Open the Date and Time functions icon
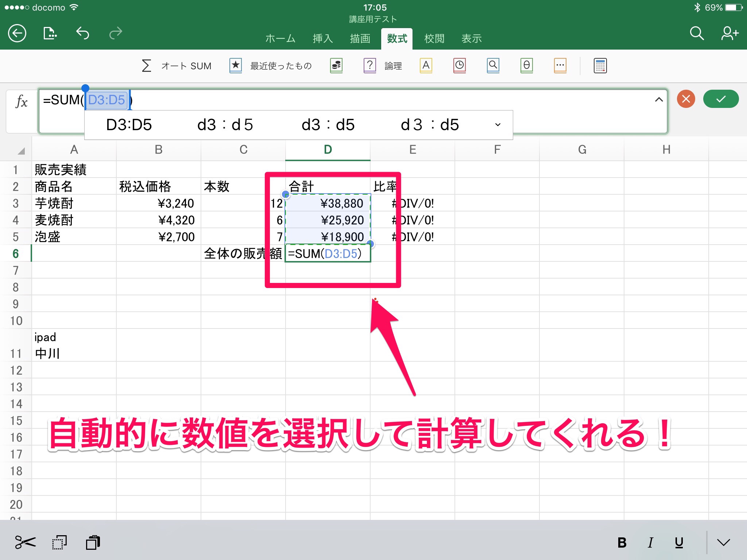Image resolution: width=747 pixels, height=560 pixels. tap(460, 66)
